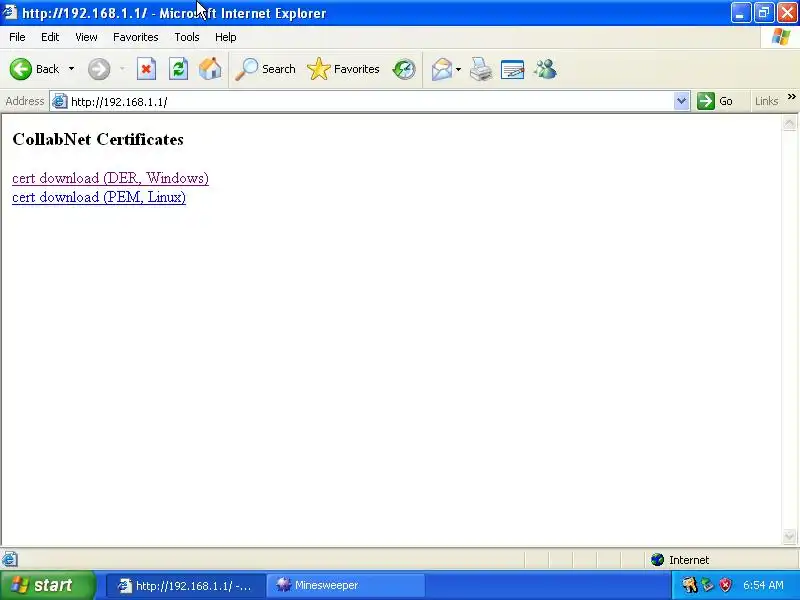Restore down the Internet Explorer window
The width and height of the screenshot is (800, 600).
(x=764, y=13)
